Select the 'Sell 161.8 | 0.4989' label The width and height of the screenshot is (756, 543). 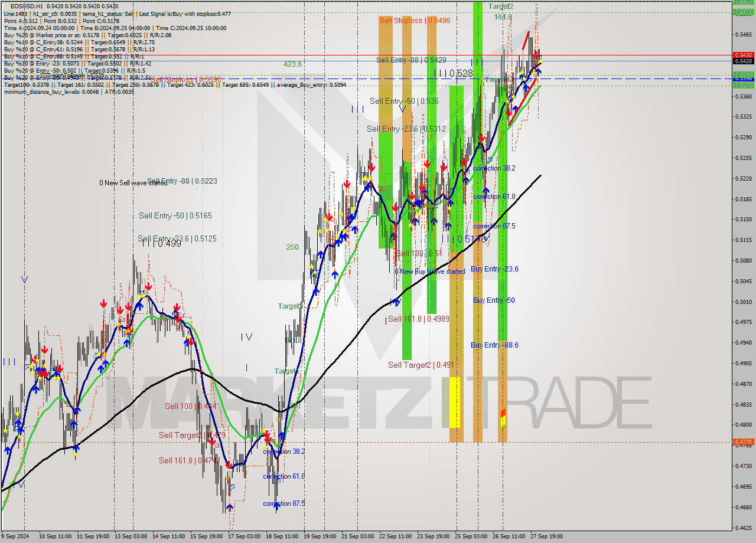[x=418, y=319]
